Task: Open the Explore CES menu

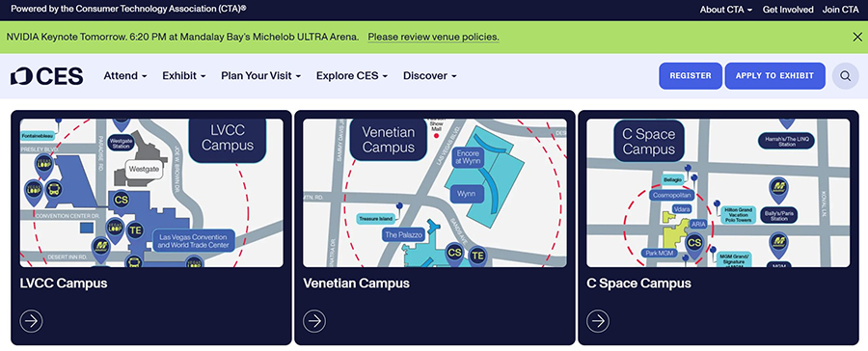Action: pos(351,76)
